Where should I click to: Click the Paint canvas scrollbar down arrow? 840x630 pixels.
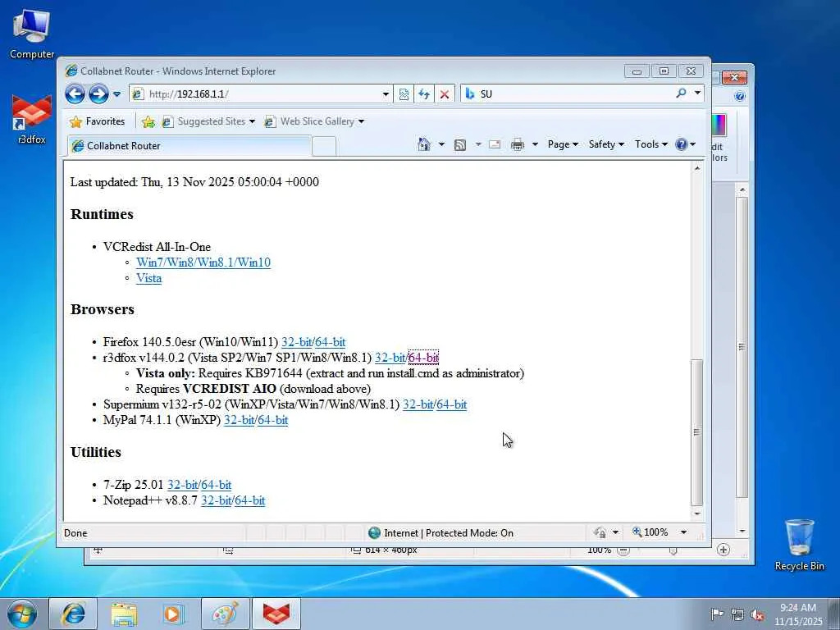coord(742,531)
